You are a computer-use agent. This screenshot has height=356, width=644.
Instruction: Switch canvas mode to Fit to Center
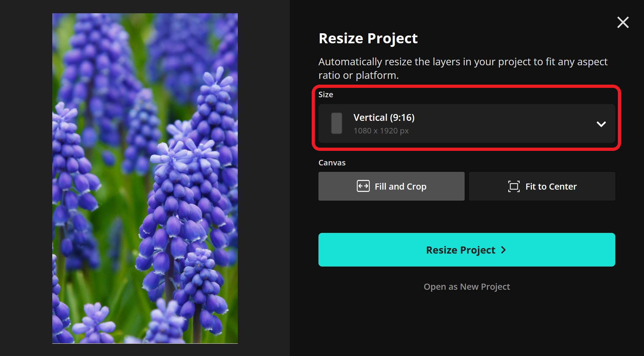point(542,186)
